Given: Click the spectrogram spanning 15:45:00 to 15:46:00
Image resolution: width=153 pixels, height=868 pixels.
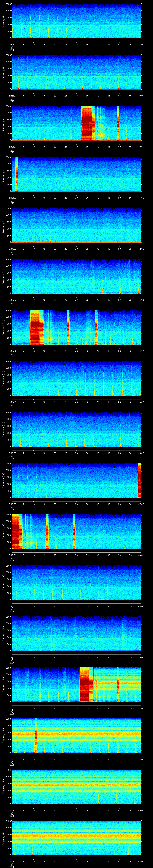Looking at the screenshot, I should [x=76, y=429].
